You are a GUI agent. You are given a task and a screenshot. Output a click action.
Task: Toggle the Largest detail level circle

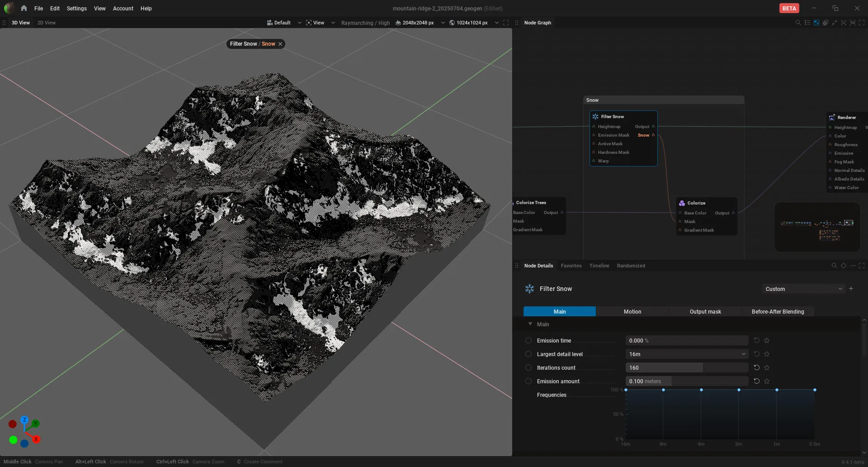(528, 354)
